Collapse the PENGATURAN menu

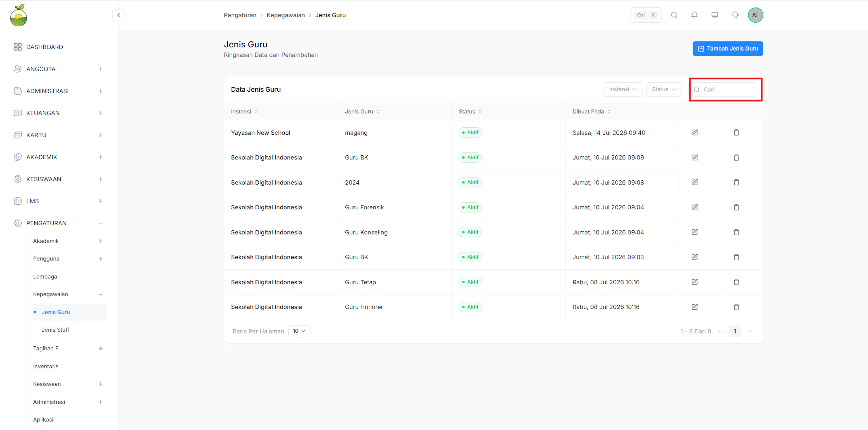[x=100, y=223]
